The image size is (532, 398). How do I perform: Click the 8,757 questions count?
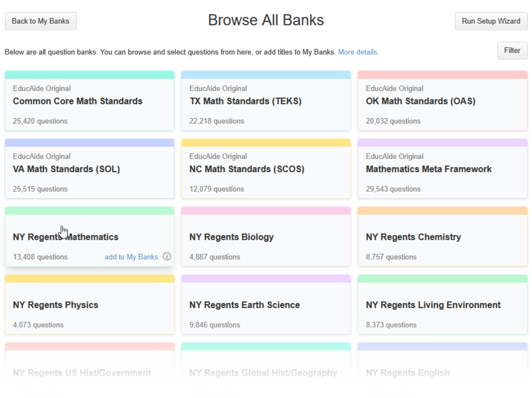pos(391,257)
